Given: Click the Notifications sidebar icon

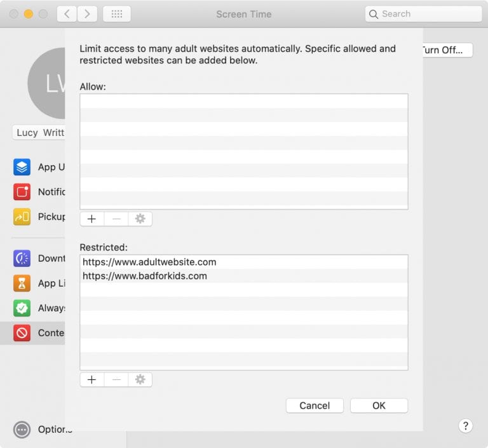Looking at the screenshot, I should point(22,192).
